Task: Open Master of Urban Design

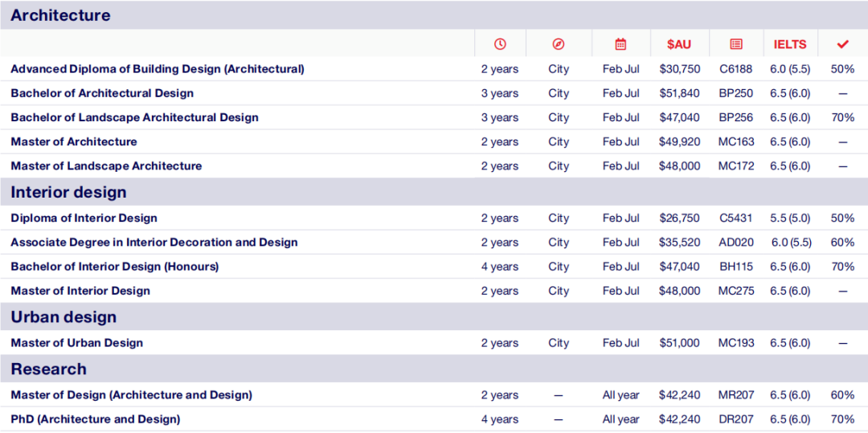Action: click(77, 343)
